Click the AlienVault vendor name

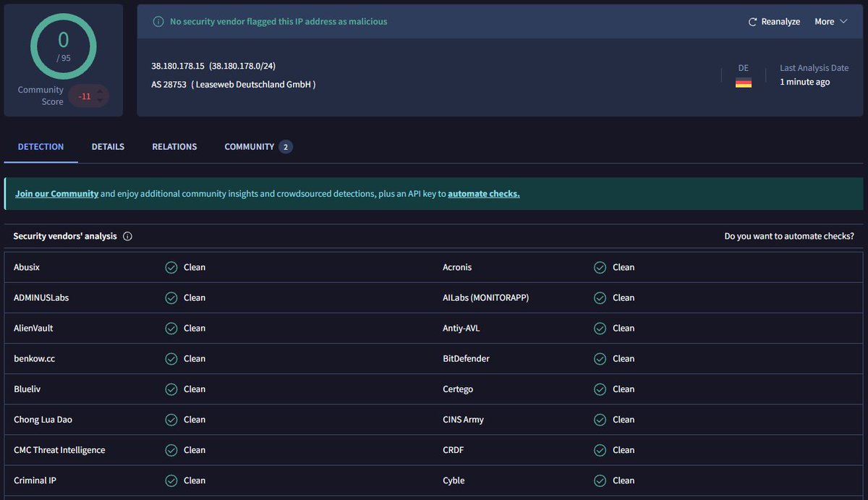click(x=33, y=329)
